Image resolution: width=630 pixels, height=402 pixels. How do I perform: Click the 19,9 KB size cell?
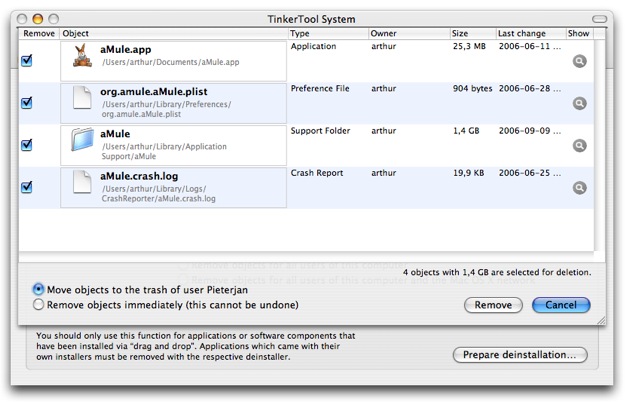(x=468, y=173)
